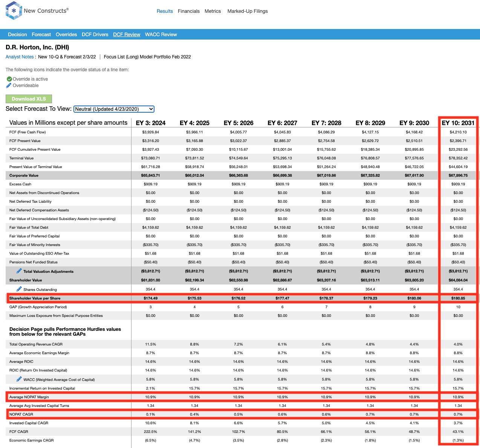Click Fair Value of Minority Interests label
480x448 pixels.
point(35,245)
